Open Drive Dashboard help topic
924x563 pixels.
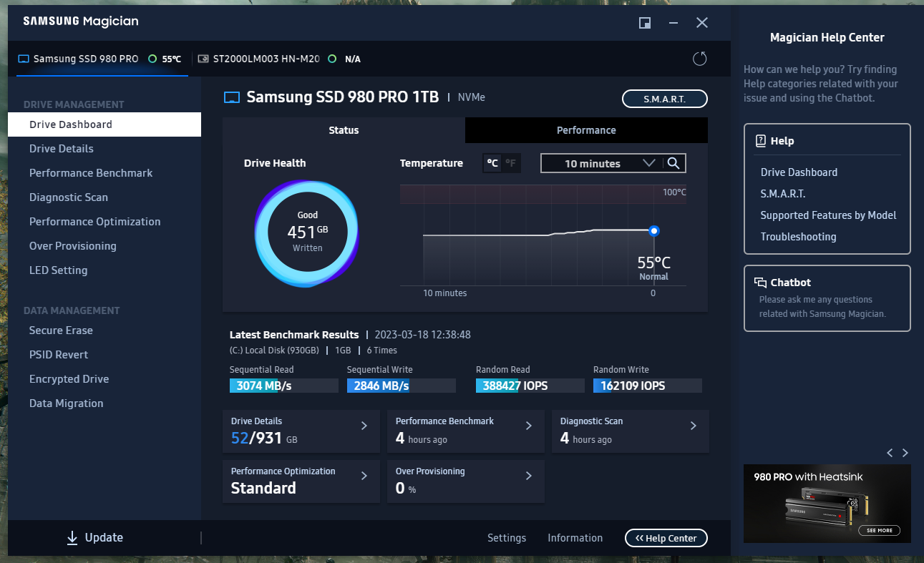(x=799, y=172)
